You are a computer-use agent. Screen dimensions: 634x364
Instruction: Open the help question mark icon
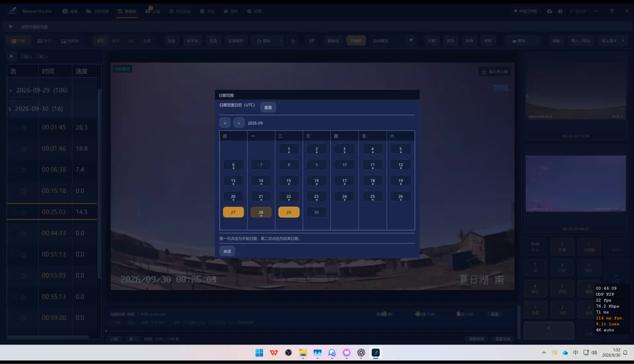[560, 11]
